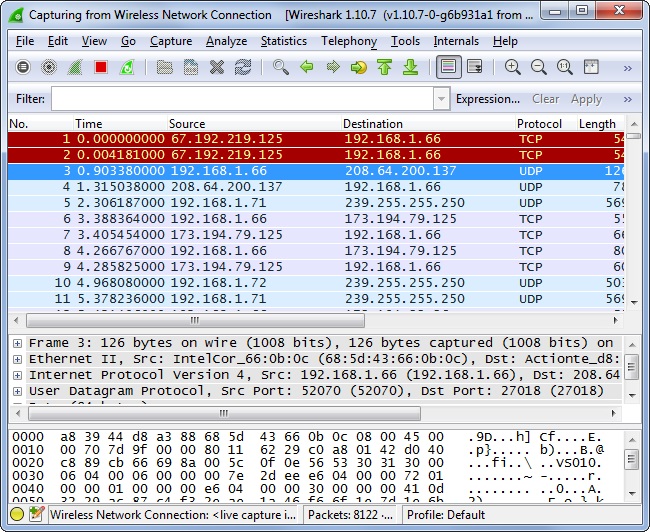This screenshot has height=532, width=650.
Task: Click the display filter input field
Action: [x=242, y=99]
